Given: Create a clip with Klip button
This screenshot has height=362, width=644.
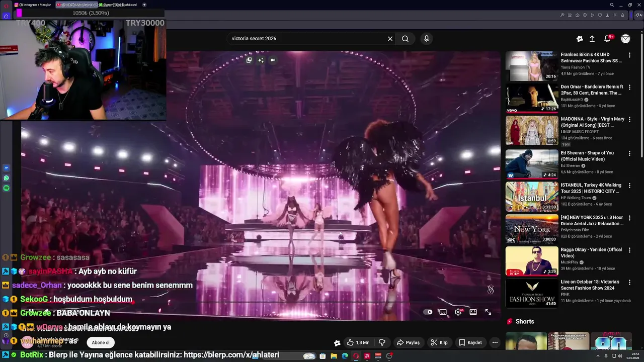Looking at the screenshot, I should pos(439,342).
